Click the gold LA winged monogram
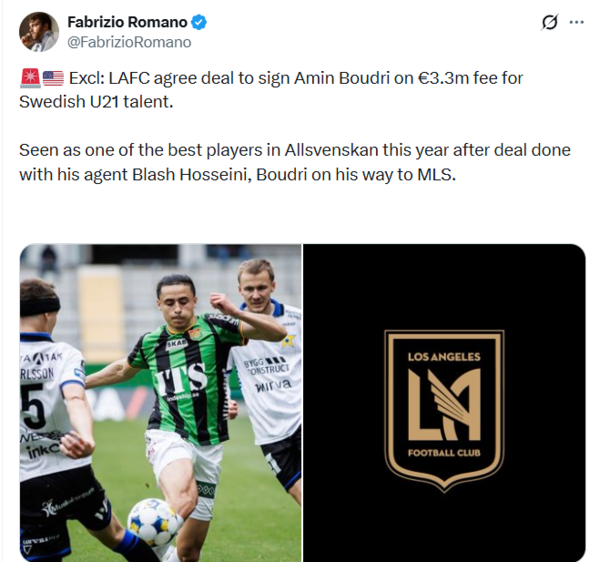This screenshot has width=600, height=562. point(444,405)
